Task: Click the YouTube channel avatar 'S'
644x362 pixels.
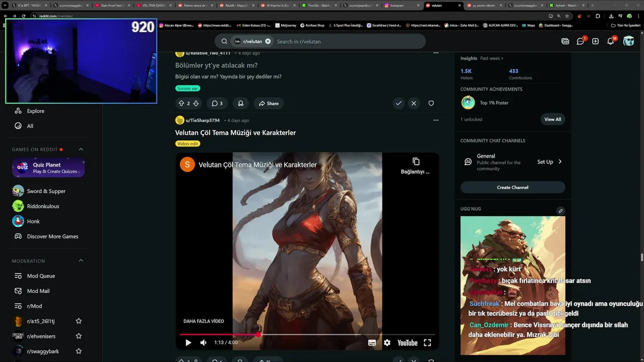Action: (x=187, y=164)
